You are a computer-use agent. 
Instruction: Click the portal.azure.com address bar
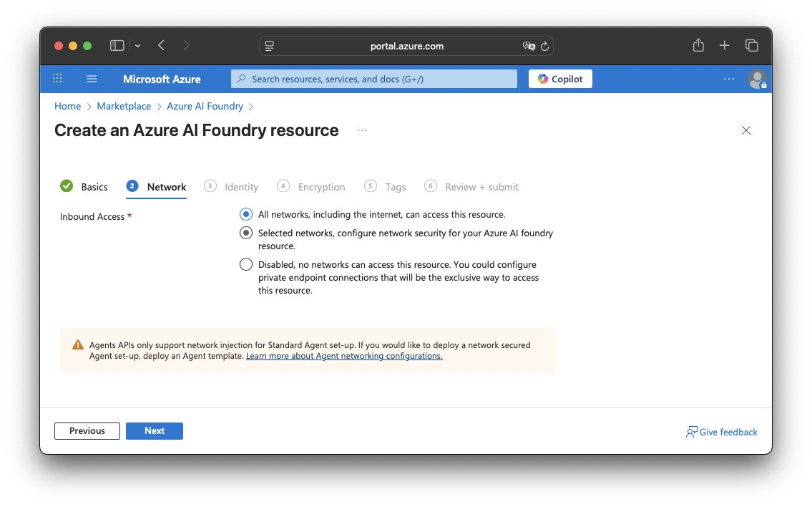tap(406, 46)
